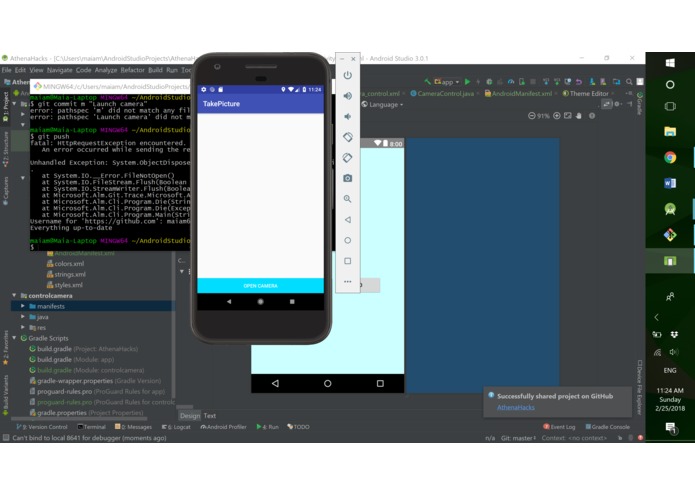This screenshot has height=494, width=695.
Task: Open the Analyze menu
Action: pyautogui.click(x=105, y=70)
